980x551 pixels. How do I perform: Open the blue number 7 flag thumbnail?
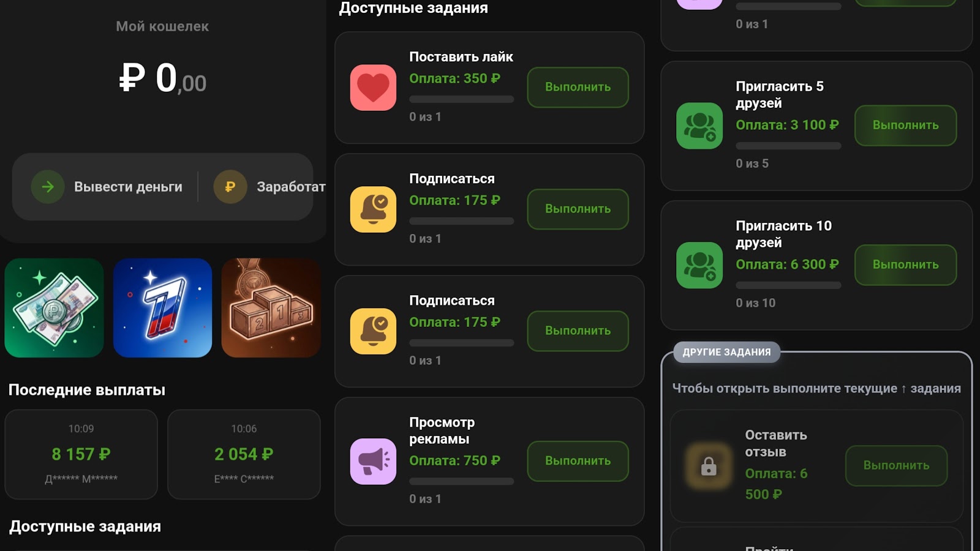162,308
